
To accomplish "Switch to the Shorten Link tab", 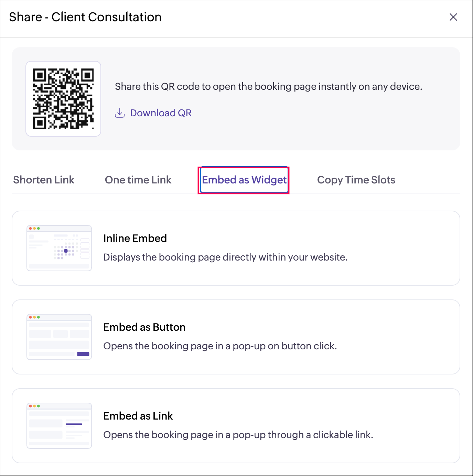I will click(x=44, y=180).
